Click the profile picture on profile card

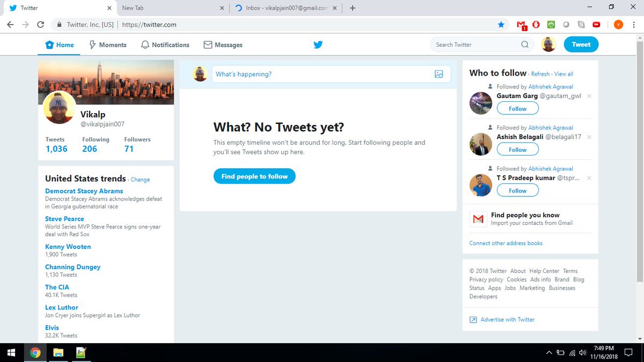[x=59, y=107]
